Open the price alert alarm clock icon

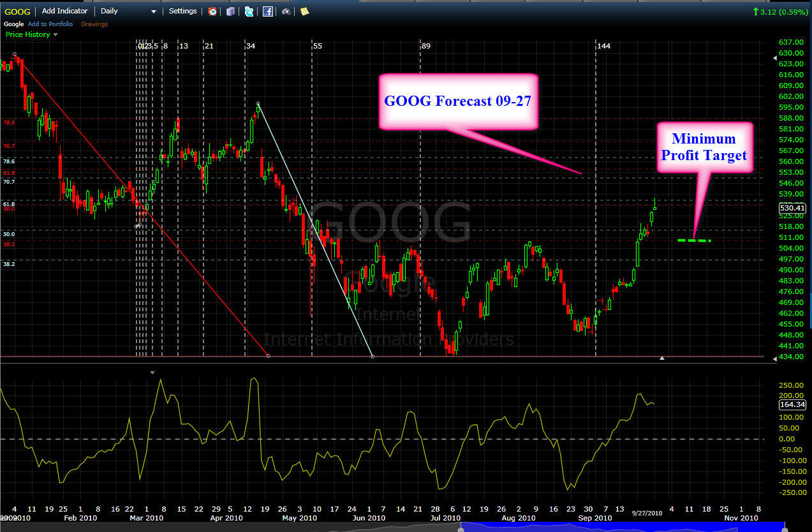212,11
